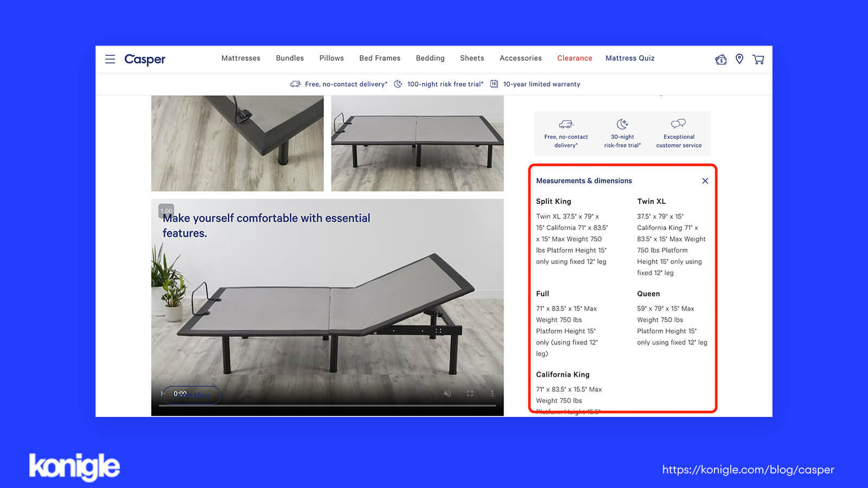Click the delivery truck icon in perks box
This screenshot has height=488, width=868.
pyautogui.click(x=566, y=124)
